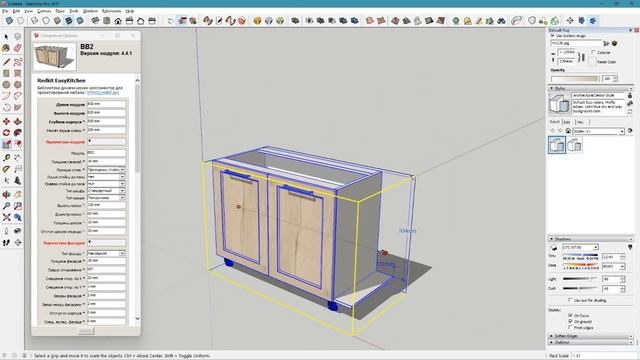
Task: Expand the Soften Edges panel
Action: 552,336
